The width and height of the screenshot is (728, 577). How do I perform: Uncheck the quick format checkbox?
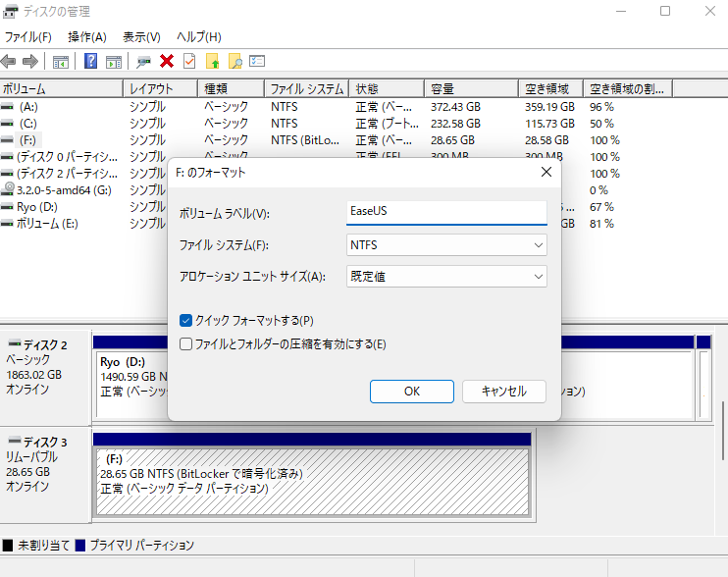pyautogui.click(x=186, y=321)
